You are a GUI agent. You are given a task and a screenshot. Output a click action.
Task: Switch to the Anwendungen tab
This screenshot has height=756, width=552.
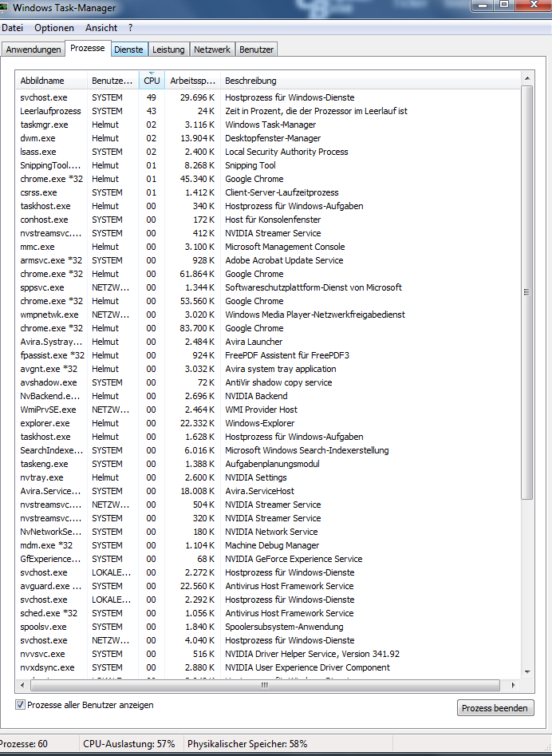(34, 49)
